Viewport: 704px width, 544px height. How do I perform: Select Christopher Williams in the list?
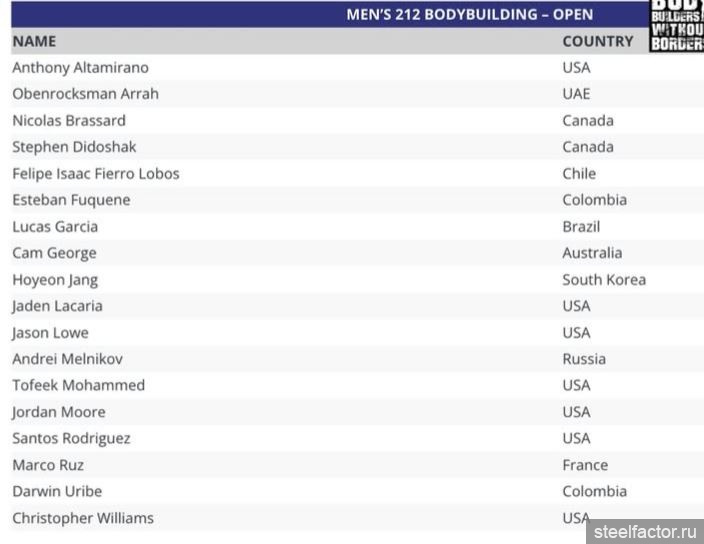click(x=83, y=518)
